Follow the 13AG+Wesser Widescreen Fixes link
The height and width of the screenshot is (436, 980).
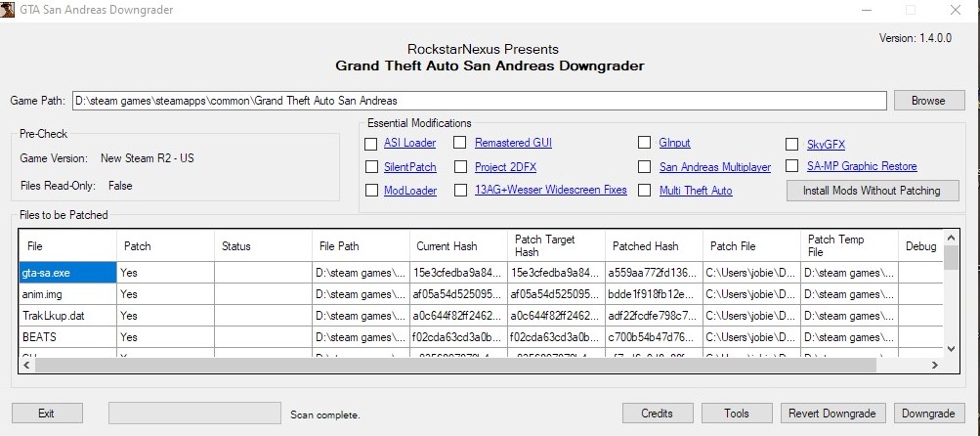(x=550, y=191)
